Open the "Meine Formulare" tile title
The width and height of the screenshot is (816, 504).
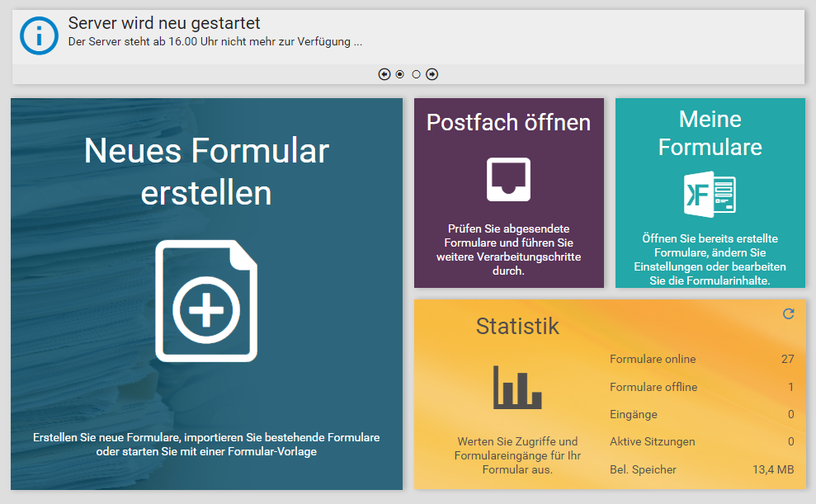pyautogui.click(x=710, y=133)
